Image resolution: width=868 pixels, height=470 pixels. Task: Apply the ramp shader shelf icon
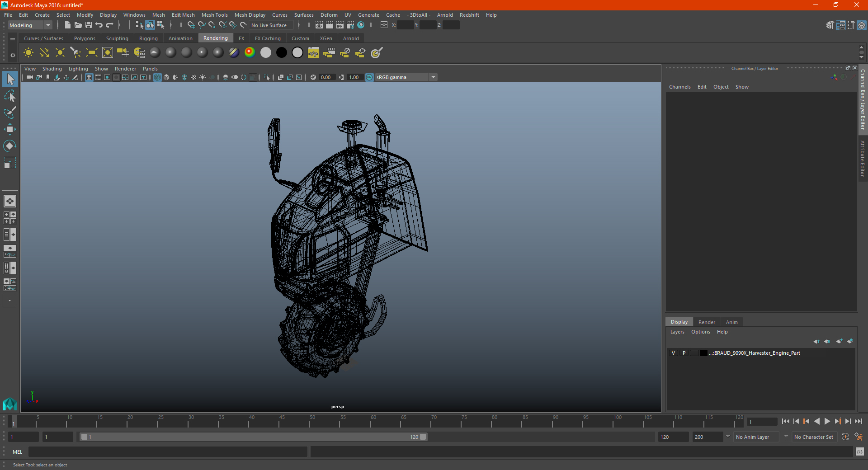point(250,53)
